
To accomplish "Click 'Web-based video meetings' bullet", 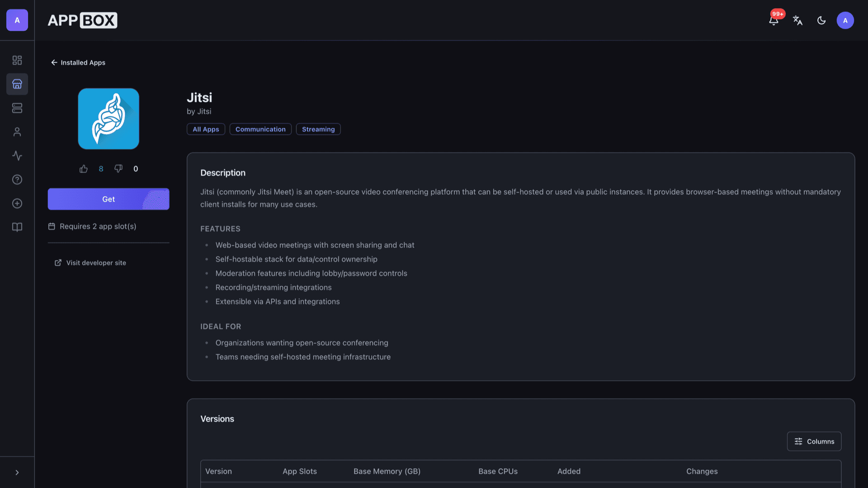I will [315, 245].
